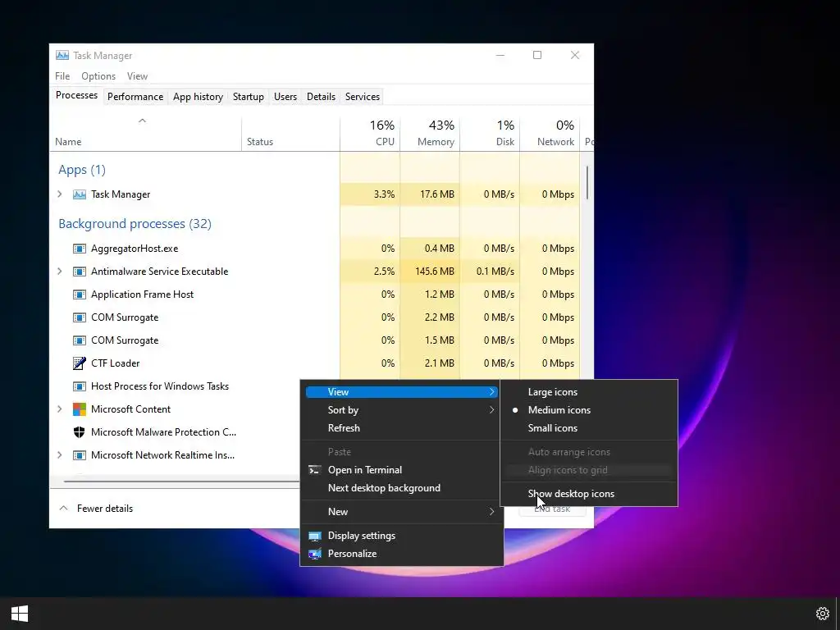The width and height of the screenshot is (840, 630).
Task: Choose Refresh from the context menu
Action: pyautogui.click(x=402, y=428)
